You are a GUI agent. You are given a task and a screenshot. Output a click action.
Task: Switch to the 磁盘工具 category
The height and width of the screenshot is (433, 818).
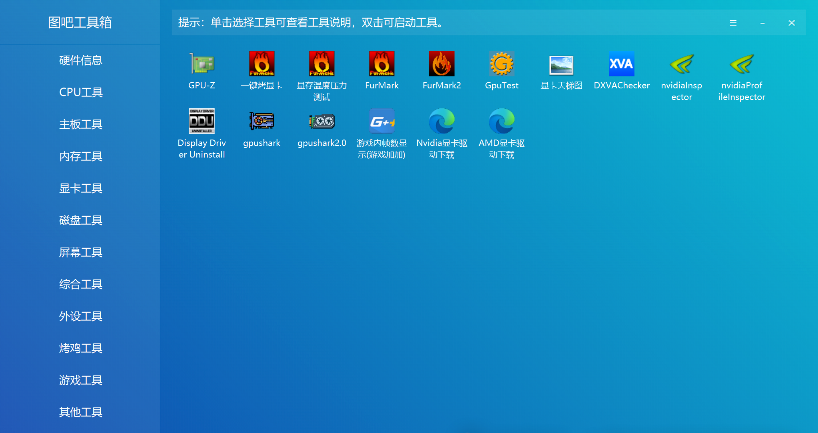pos(80,220)
